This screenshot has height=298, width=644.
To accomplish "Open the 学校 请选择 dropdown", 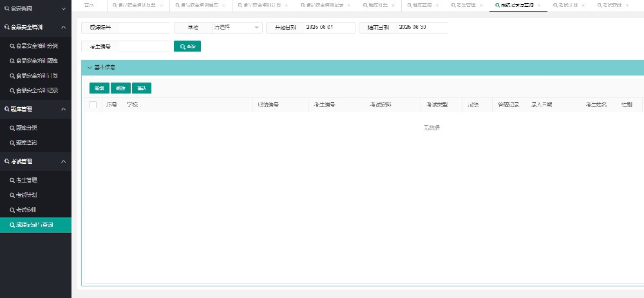I will pos(236,28).
